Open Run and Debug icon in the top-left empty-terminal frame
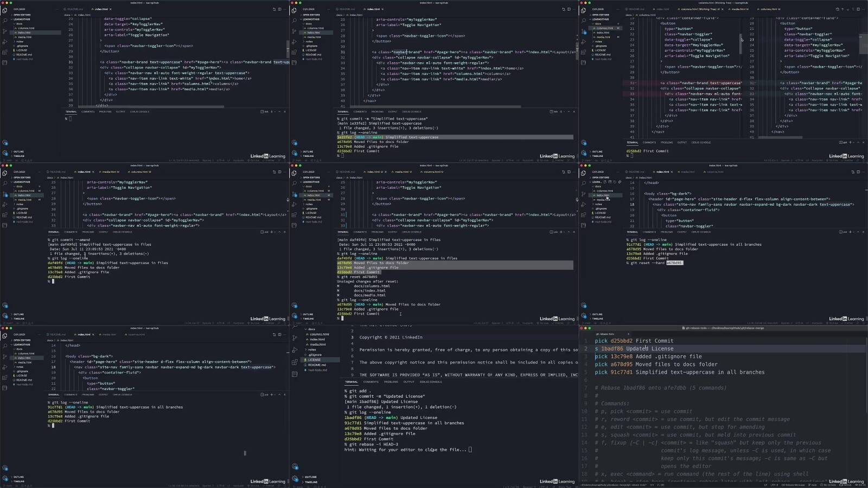This screenshot has height=488, width=868. click(x=5, y=42)
